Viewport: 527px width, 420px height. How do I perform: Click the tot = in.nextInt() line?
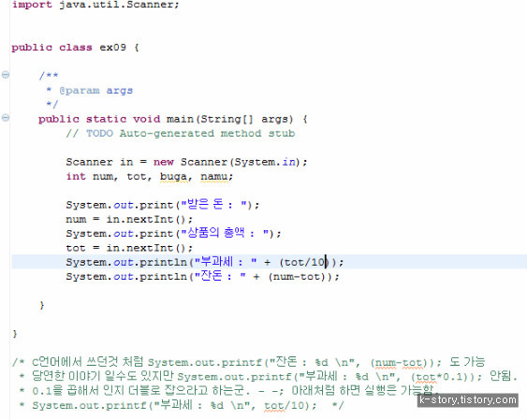129,248
